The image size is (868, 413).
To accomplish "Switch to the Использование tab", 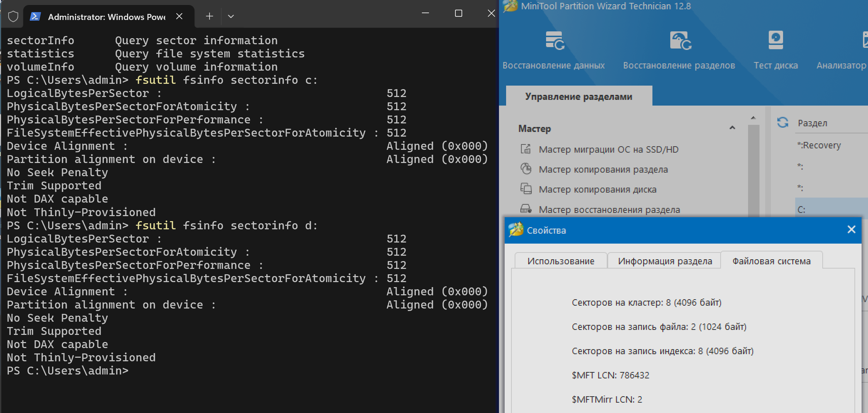I will tap(561, 261).
